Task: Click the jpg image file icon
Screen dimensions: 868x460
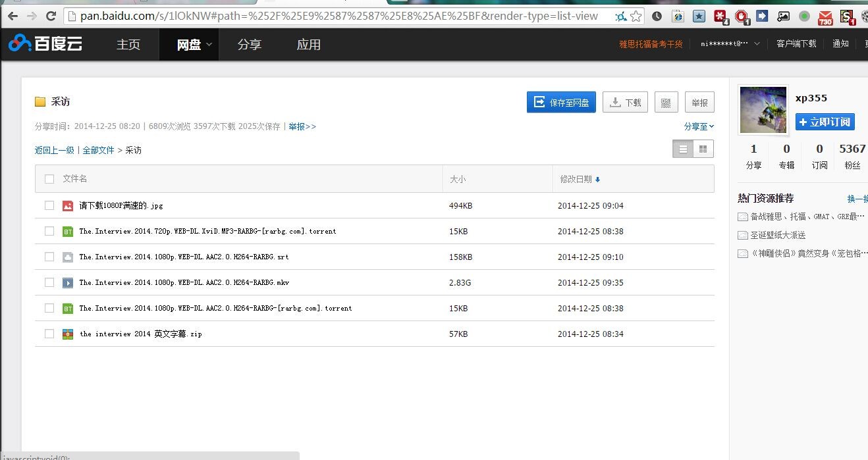Action: (x=67, y=205)
